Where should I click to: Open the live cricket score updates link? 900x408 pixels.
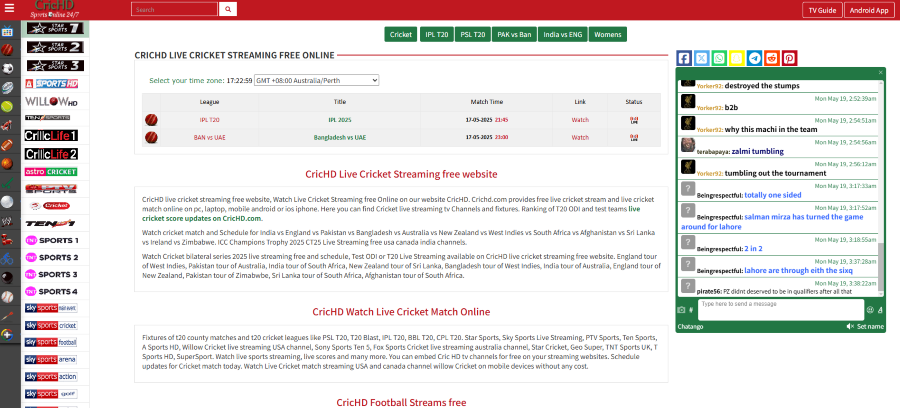point(391,213)
